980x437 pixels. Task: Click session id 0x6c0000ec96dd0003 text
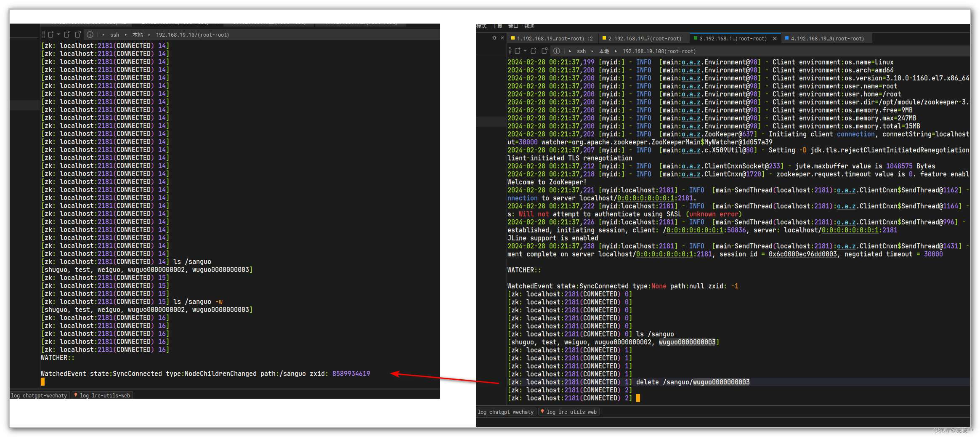[x=802, y=254]
